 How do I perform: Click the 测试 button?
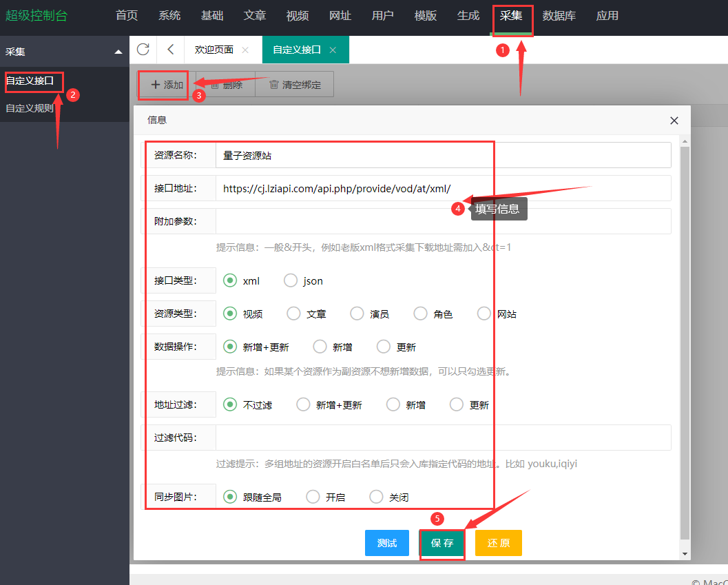tap(386, 543)
